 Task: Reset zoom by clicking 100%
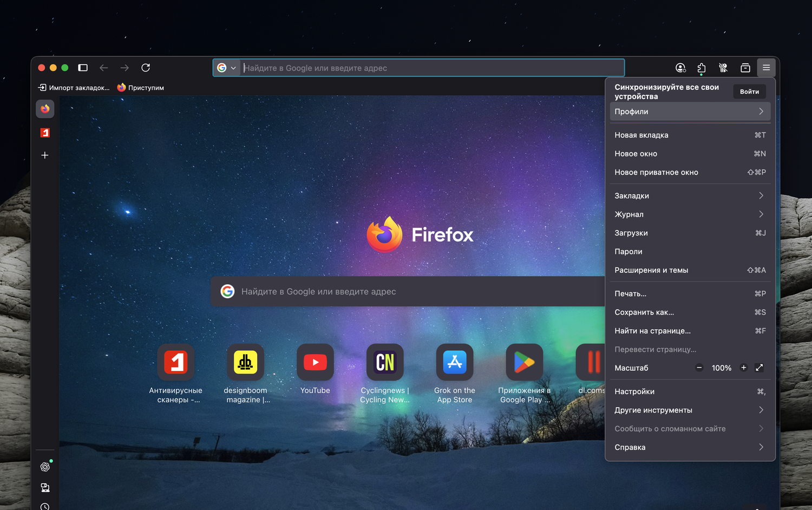pos(722,368)
